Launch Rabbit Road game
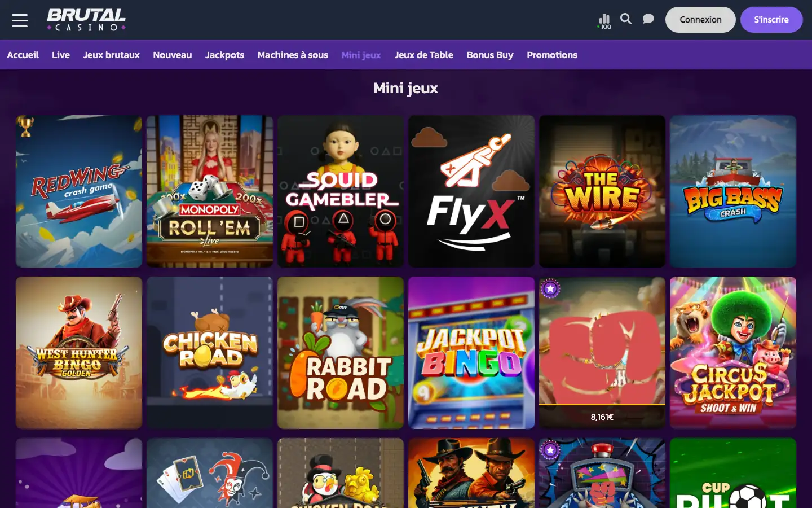 pyautogui.click(x=341, y=353)
